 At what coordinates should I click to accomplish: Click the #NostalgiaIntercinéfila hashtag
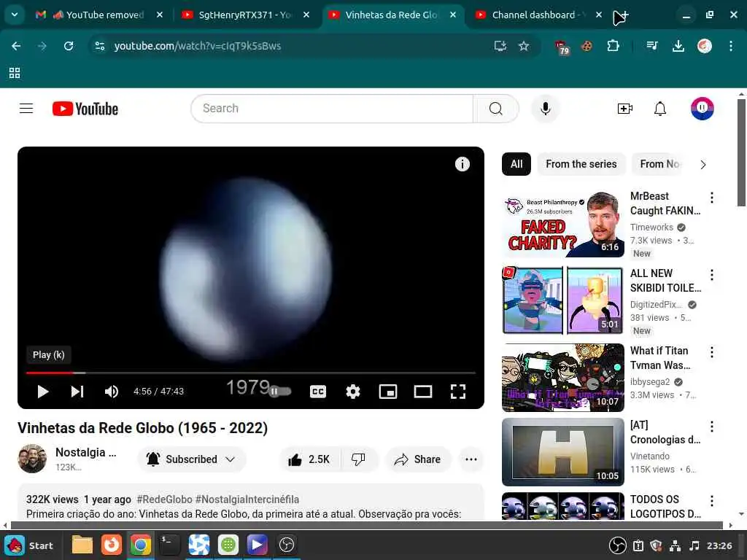(x=247, y=499)
